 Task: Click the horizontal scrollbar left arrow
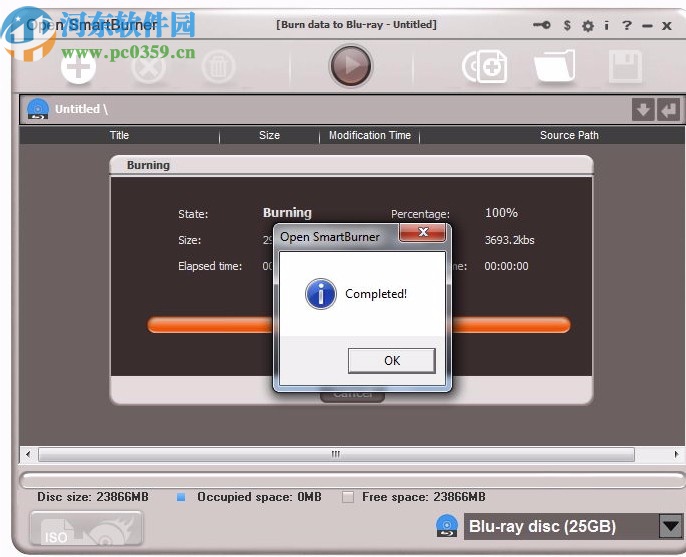click(28, 454)
